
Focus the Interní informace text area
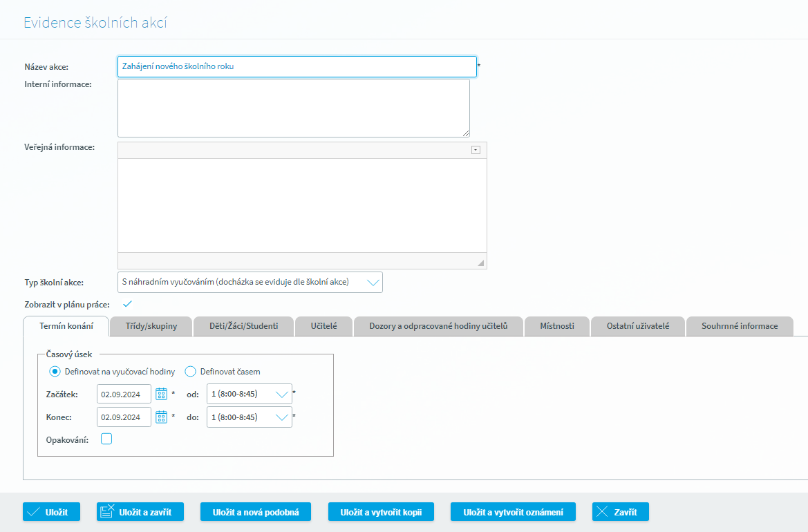tap(294, 108)
